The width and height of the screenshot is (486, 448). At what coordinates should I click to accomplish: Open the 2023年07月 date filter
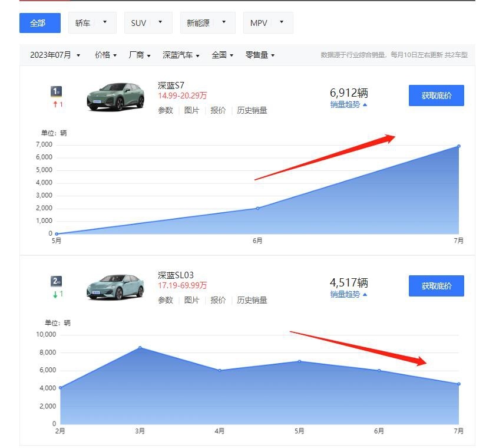(x=55, y=55)
